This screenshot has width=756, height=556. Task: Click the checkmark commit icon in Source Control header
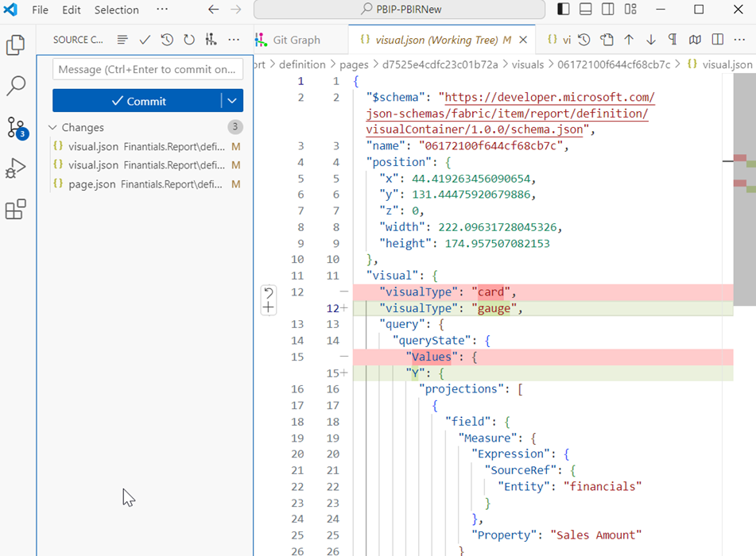(145, 40)
